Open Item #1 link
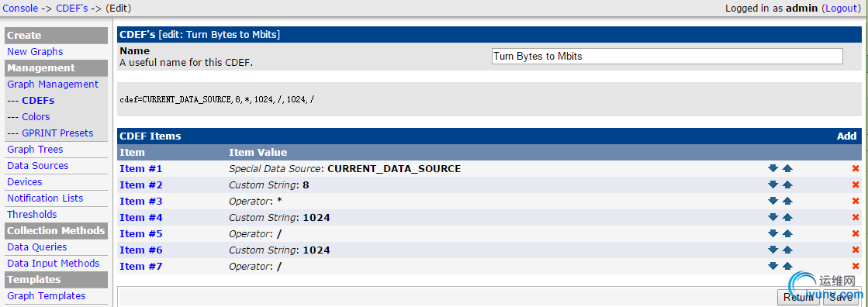The image size is (868, 307). (140, 169)
